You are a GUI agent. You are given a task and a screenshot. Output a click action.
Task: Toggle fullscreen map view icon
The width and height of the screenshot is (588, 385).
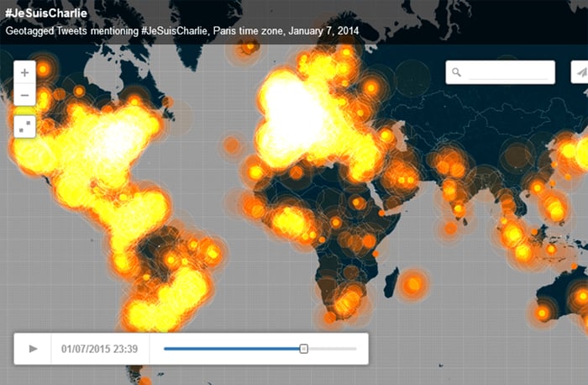[24, 126]
